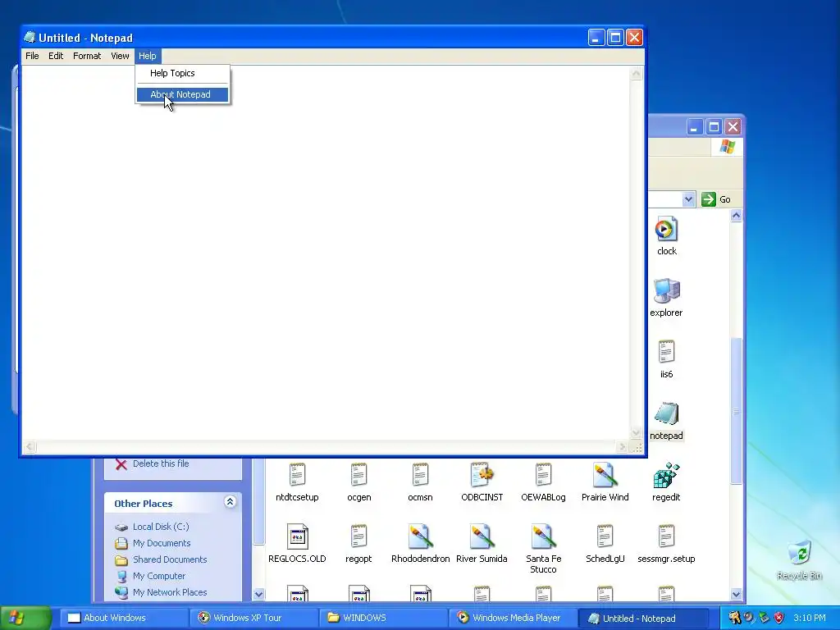Switch to Windows Media Player taskbar button

coord(512,619)
